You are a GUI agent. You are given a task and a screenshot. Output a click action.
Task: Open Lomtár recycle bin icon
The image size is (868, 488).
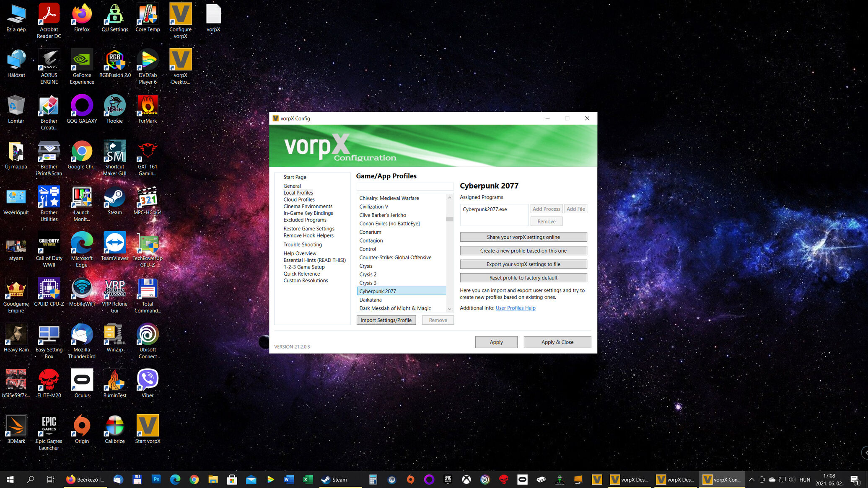16,109
